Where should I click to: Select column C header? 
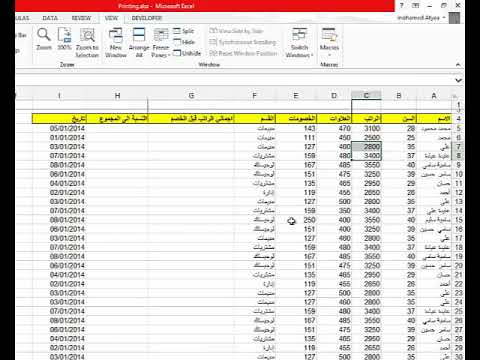[x=366, y=96]
